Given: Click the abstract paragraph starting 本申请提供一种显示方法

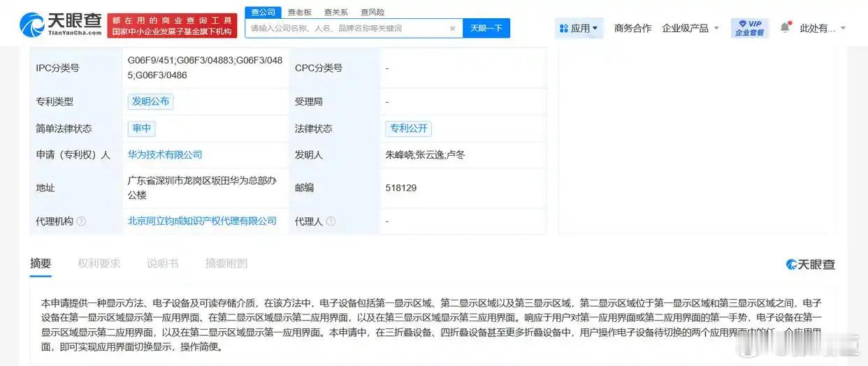Looking at the screenshot, I should (431, 324).
